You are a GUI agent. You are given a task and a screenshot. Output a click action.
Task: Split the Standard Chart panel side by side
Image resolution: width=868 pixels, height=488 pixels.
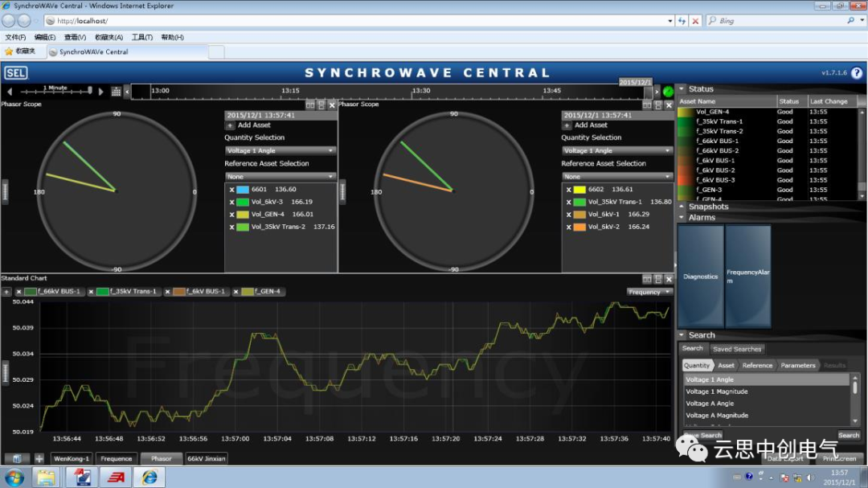(x=646, y=279)
